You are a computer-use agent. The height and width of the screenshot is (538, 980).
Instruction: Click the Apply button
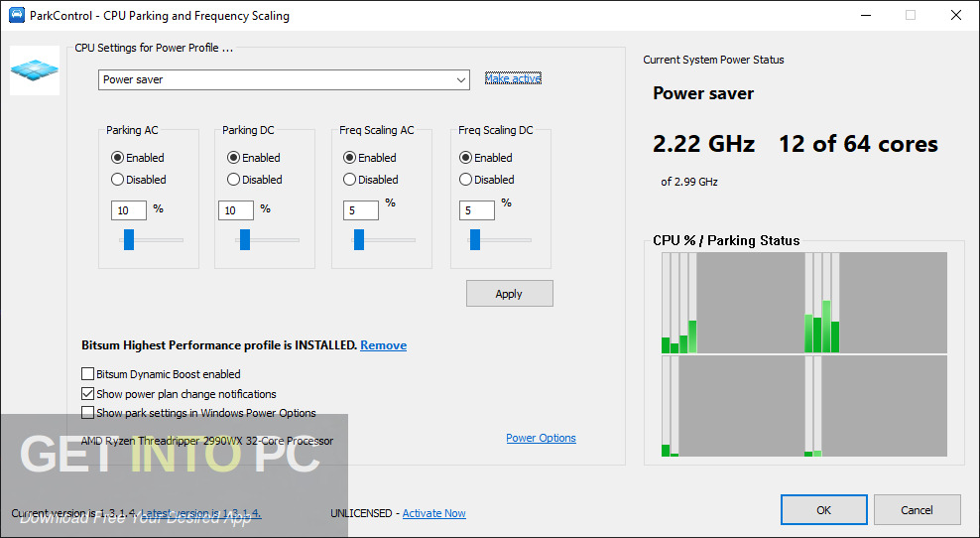click(510, 294)
